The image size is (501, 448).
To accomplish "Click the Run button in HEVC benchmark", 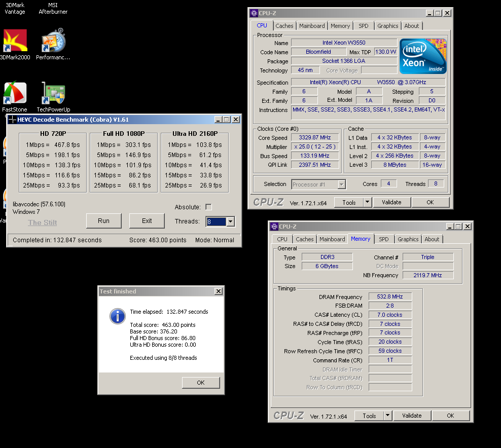I will pyautogui.click(x=103, y=220).
